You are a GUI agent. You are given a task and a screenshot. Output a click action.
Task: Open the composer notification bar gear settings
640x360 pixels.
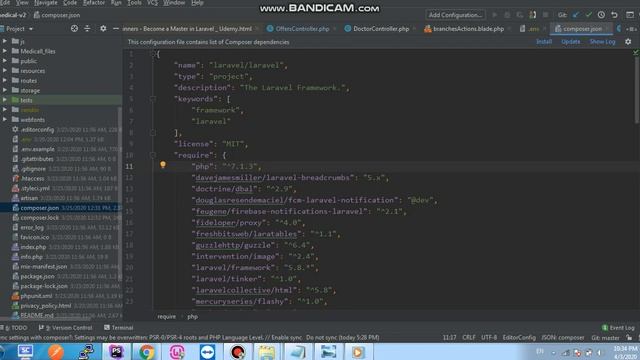pyautogui.click(x=628, y=42)
